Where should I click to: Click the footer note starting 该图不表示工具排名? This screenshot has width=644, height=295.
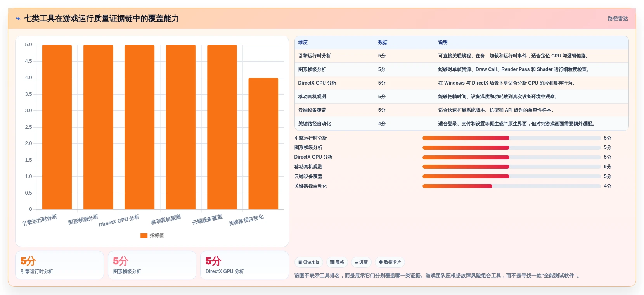pos(438,276)
